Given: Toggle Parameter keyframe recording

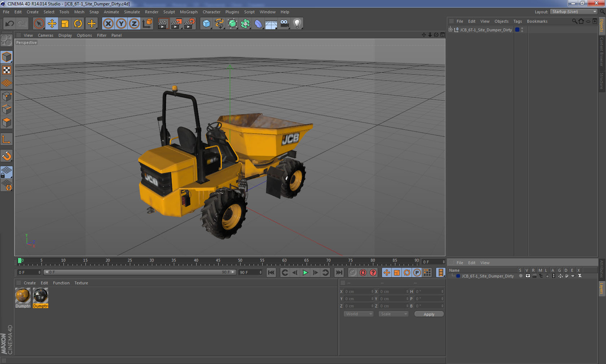Looking at the screenshot, I should (x=417, y=272).
